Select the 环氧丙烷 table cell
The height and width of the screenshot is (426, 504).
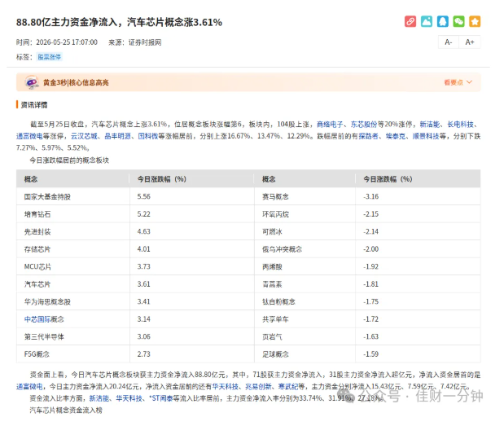[x=305, y=214]
